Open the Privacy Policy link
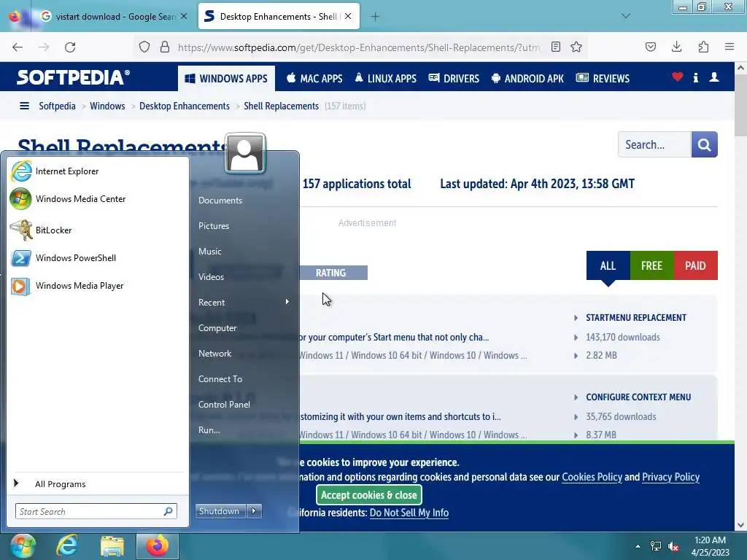 point(670,477)
